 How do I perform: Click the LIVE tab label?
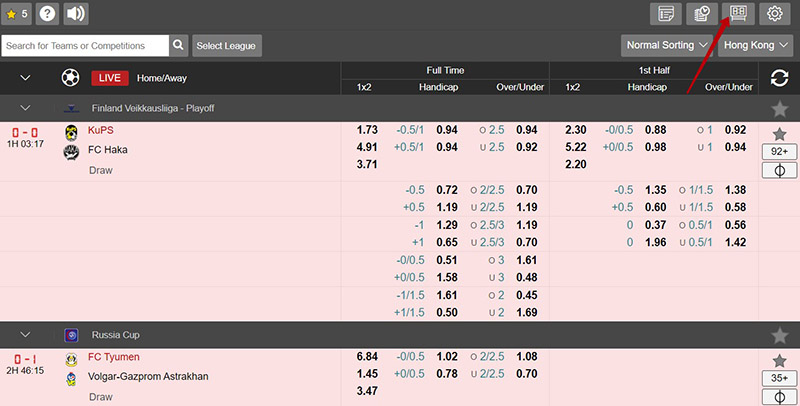coord(110,78)
